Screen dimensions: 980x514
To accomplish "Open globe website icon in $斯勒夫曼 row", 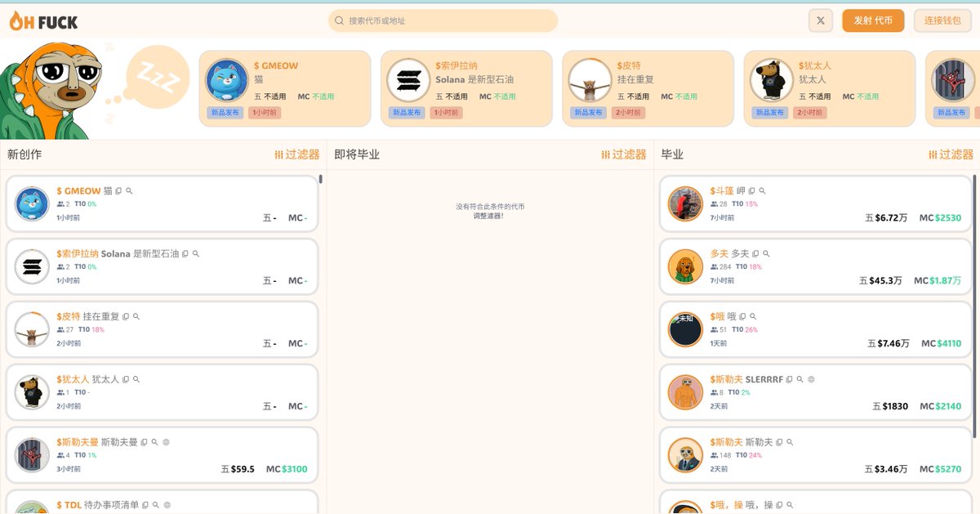I will (x=166, y=442).
